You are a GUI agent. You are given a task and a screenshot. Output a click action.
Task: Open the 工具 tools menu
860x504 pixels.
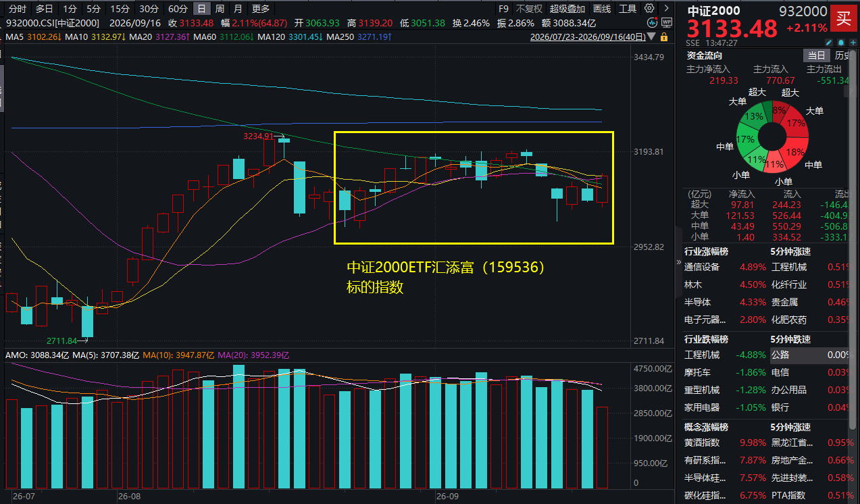click(x=628, y=9)
